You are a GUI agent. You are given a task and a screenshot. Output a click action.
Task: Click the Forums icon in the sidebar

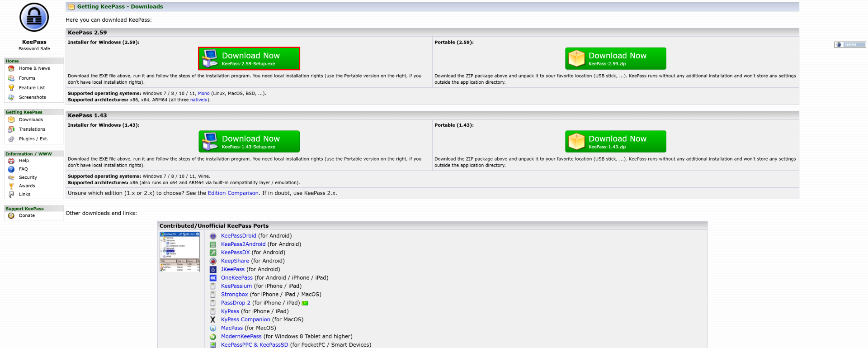pos(11,78)
